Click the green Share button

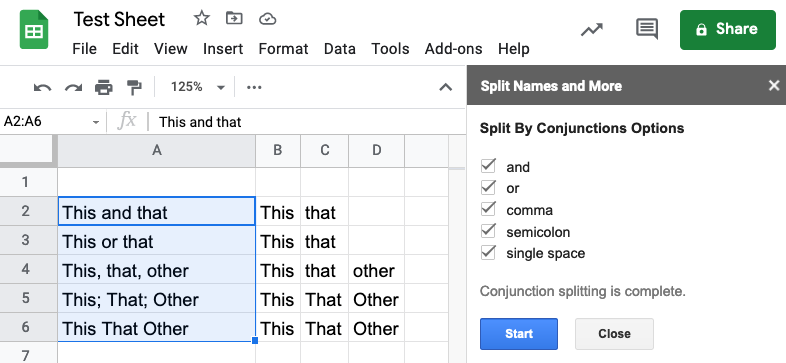727,30
